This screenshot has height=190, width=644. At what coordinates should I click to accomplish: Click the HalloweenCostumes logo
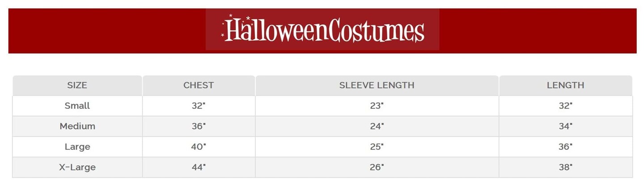coord(322,30)
